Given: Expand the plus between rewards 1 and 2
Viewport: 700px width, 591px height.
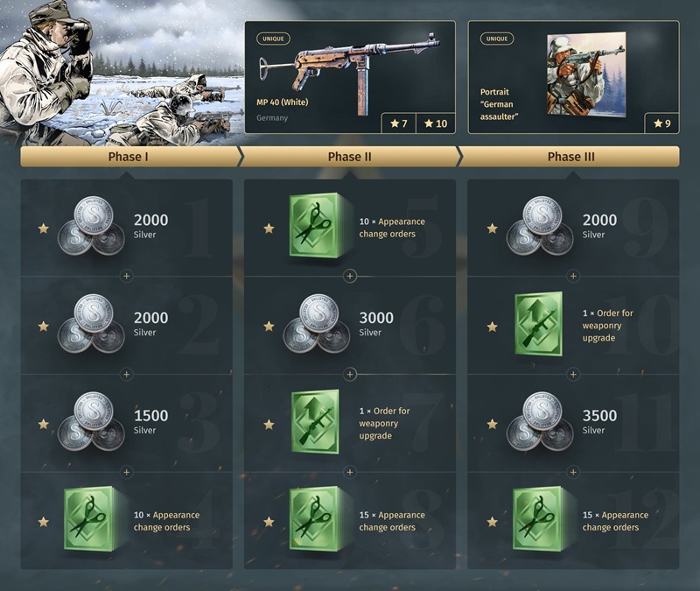Looking at the screenshot, I should [127, 276].
